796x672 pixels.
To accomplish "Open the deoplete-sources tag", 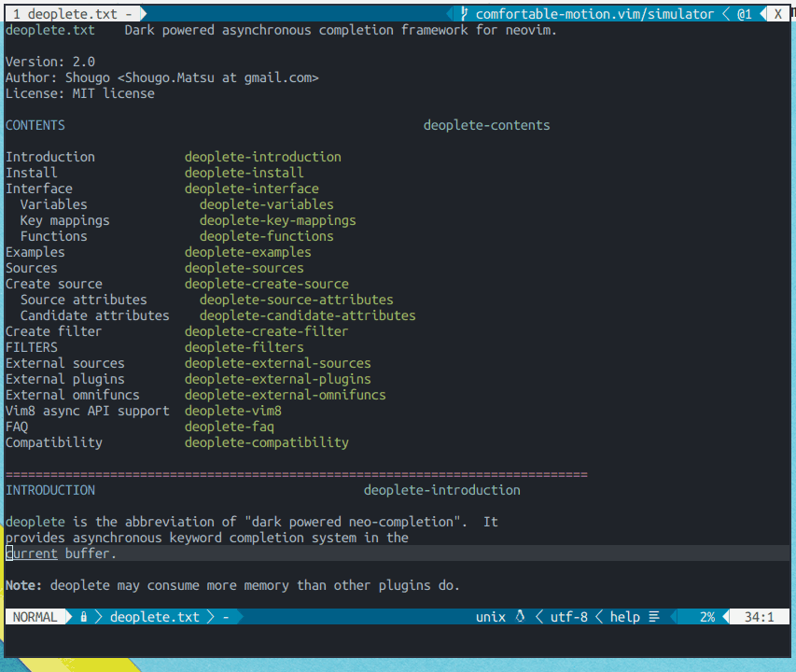I will pyautogui.click(x=244, y=268).
